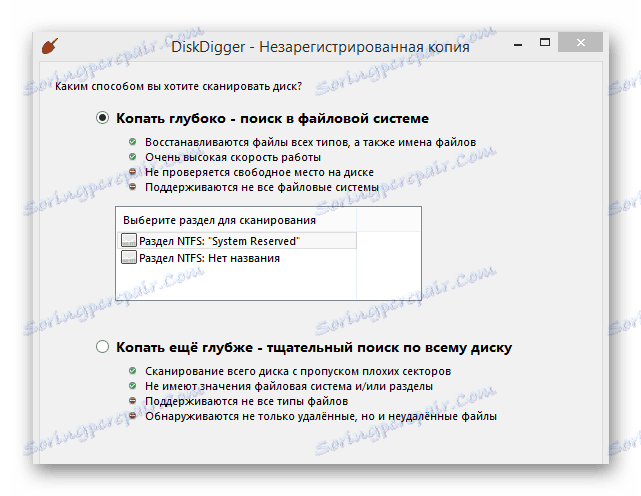The image size is (641, 496).
Task: Click text "Восстанавливаются файлы всех типов, а также имена файлов"
Action: click(x=311, y=142)
